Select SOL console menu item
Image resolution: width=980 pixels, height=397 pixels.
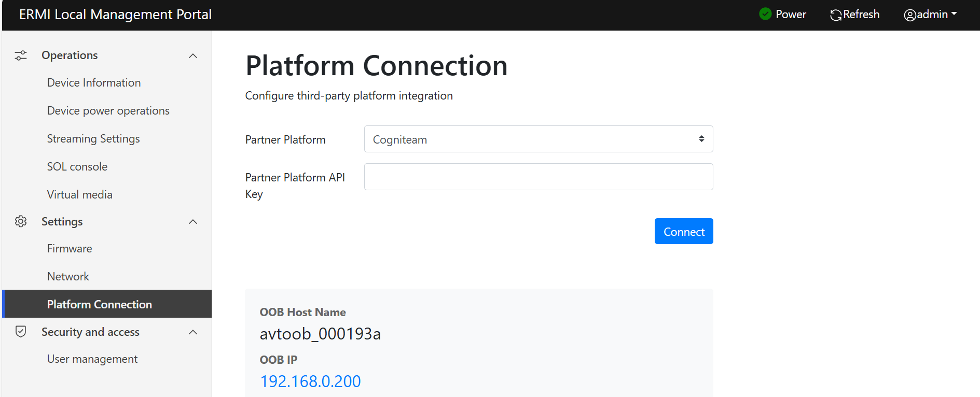click(x=77, y=167)
